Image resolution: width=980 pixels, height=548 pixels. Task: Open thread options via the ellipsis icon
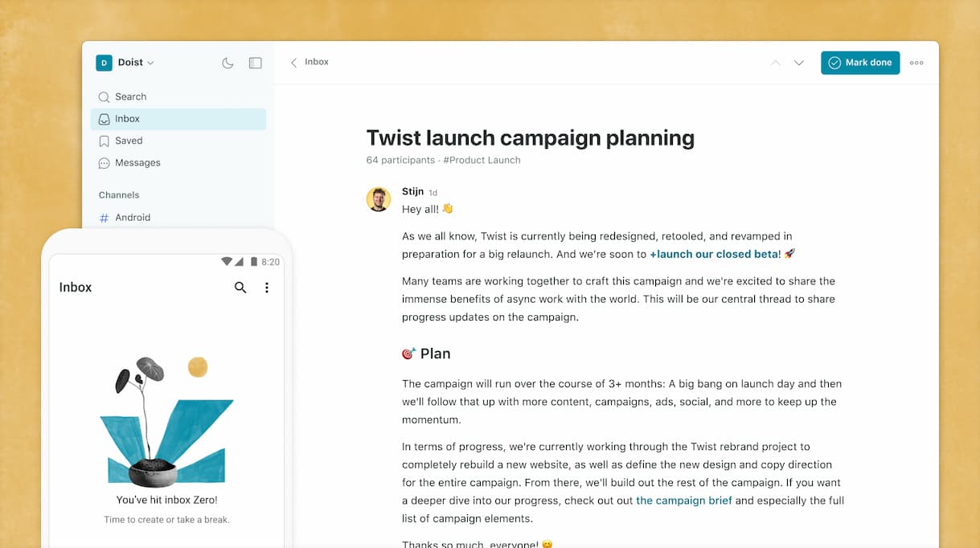916,63
